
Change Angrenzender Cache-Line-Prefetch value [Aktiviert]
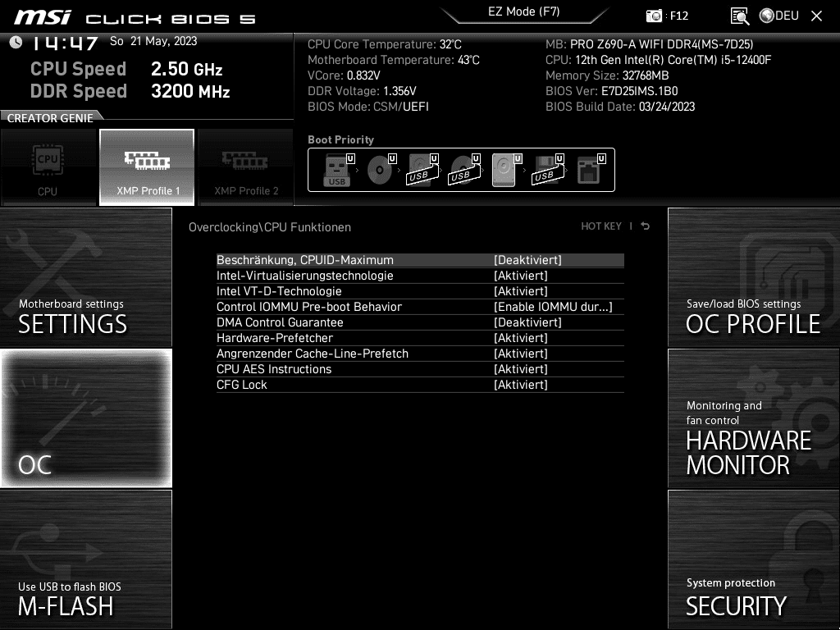(521, 353)
